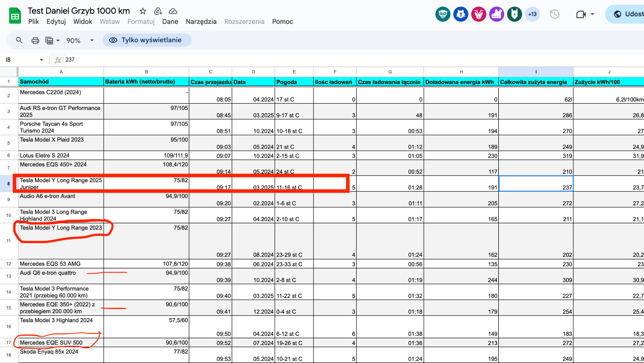Open the Pomoc menu
The height and width of the screenshot is (363, 644).
click(x=283, y=21)
